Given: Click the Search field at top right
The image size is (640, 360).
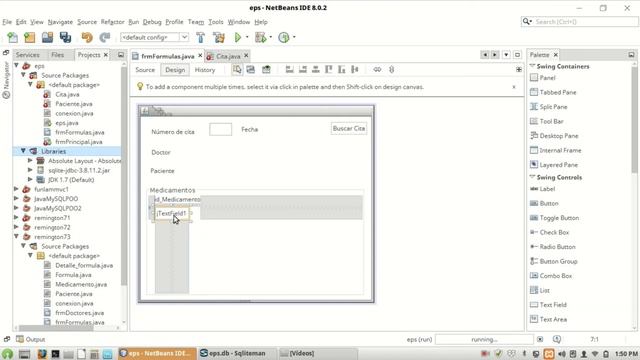Looking at the screenshot, I should [580, 22].
